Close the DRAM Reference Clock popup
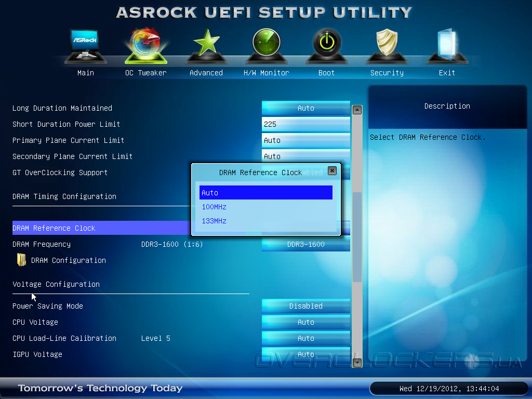 pyautogui.click(x=332, y=170)
